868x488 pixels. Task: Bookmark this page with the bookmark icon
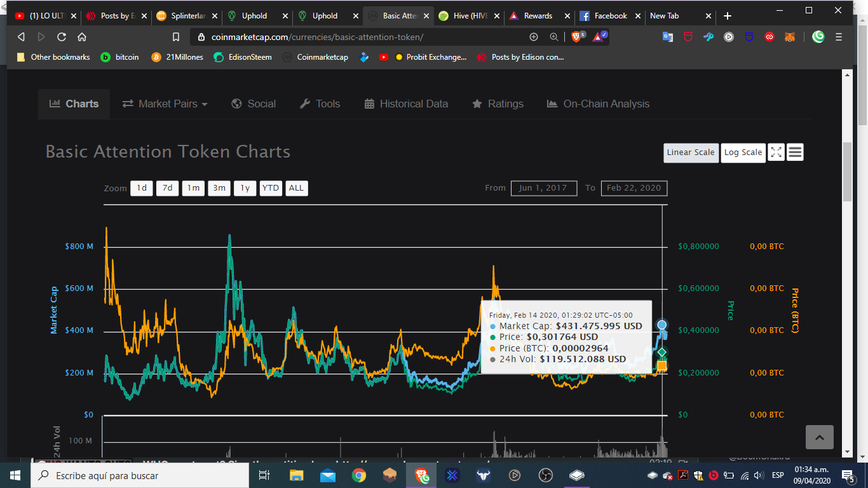(x=176, y=37)
